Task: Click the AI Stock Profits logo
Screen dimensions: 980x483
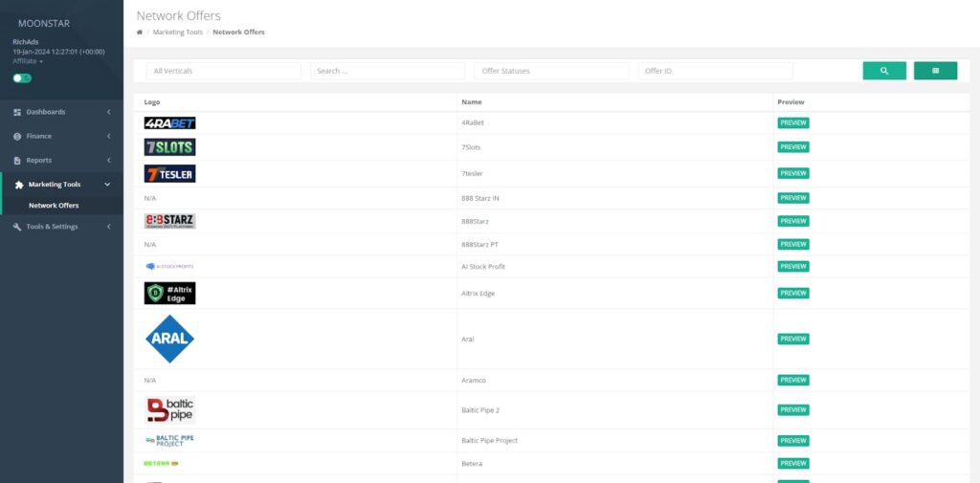Action: coord(169,266)
